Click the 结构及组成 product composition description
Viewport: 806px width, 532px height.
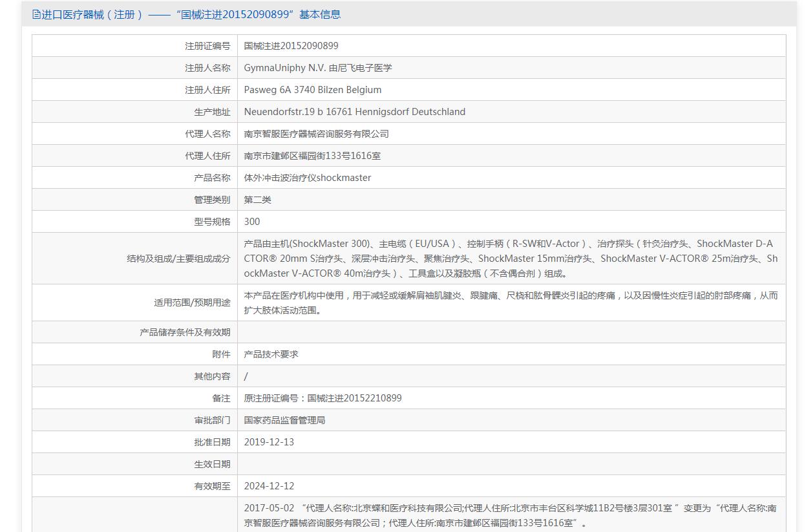click(511, 259)
